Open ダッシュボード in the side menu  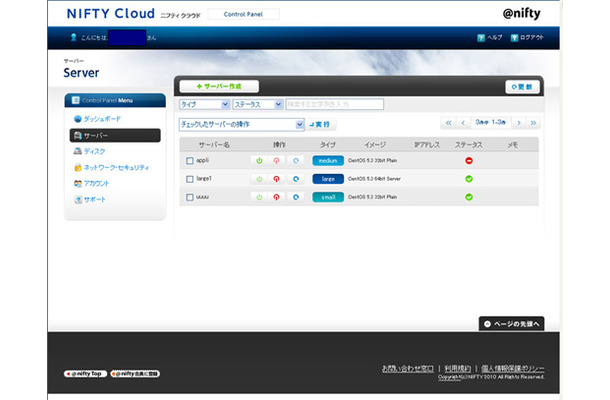pyautogui.click(x=97, y=119)
